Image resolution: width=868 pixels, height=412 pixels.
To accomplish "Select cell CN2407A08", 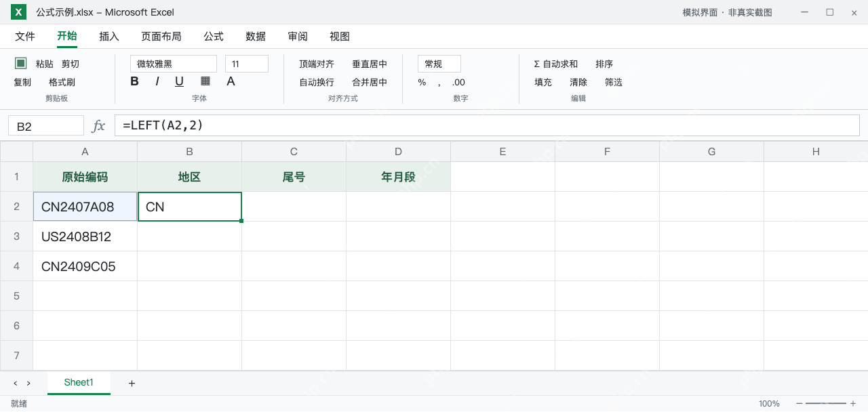I will click(x=85, y=207).
